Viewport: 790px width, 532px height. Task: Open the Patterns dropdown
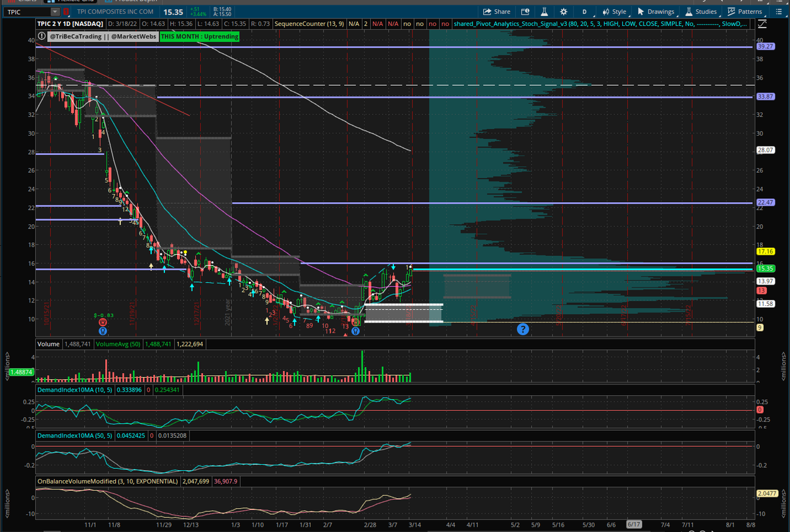coord(745,11)
